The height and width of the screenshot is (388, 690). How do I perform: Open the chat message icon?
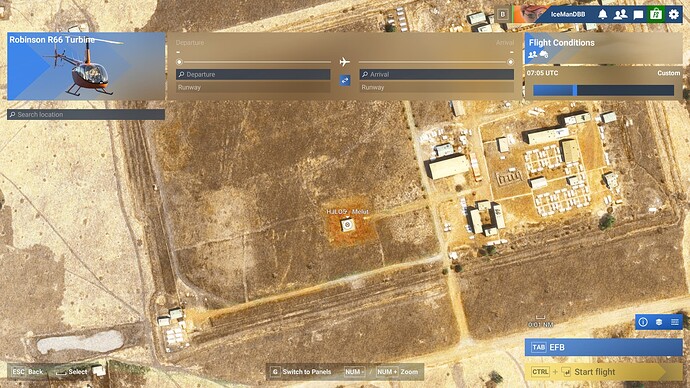(x=638, y=15)
